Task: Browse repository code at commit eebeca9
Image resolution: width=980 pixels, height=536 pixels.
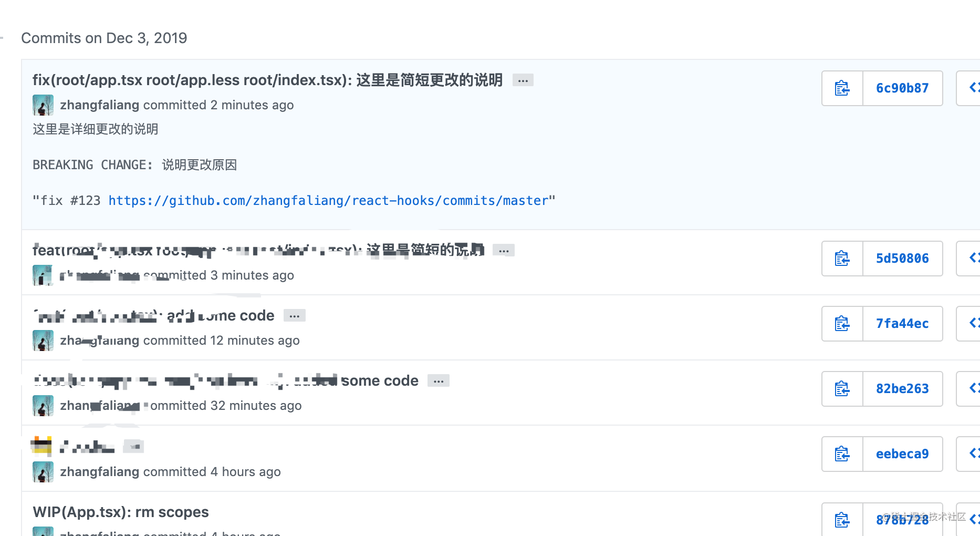Action: [975, 454]
